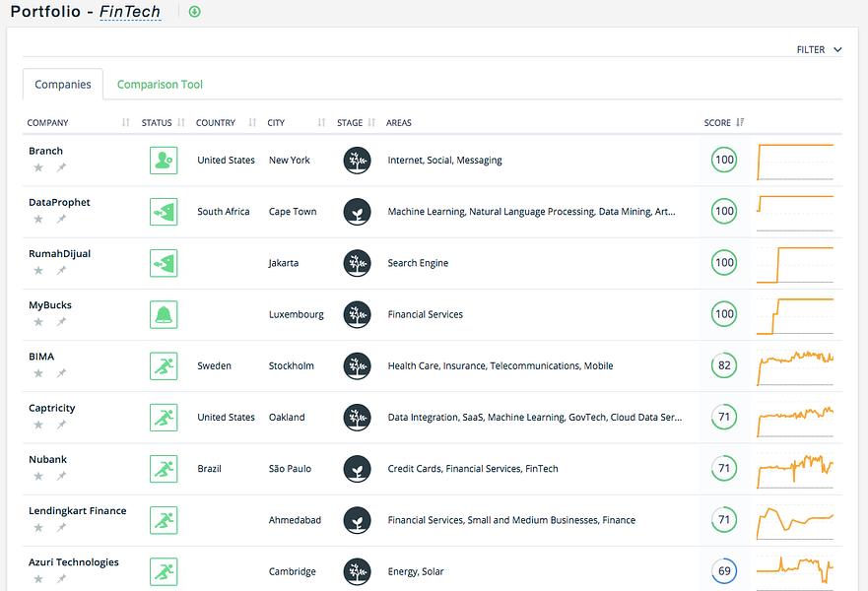This screenshot has width=868, height=591.
Task: Switch to the Companies tab
Action: click(x=62, y=84)
